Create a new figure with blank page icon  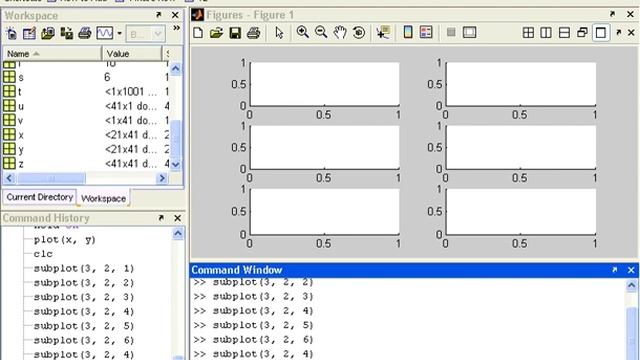point(198,33)
